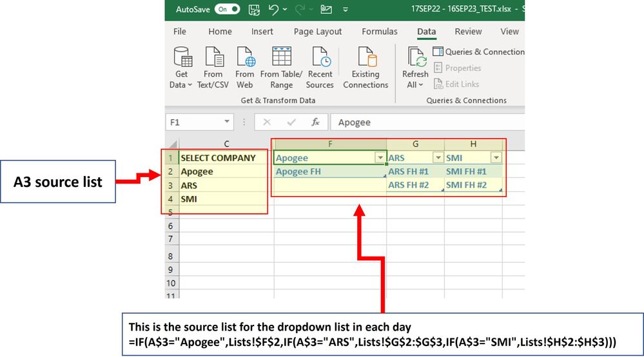Open Recent Sources
Viewport: 644px width, 357px height.
(x=320, y=68)
